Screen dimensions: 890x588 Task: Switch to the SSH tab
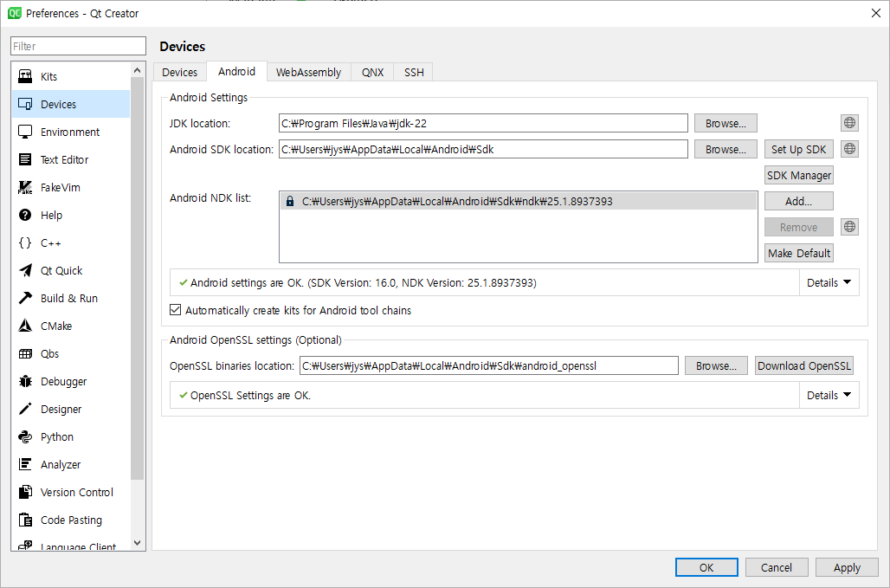click(414, 72)
